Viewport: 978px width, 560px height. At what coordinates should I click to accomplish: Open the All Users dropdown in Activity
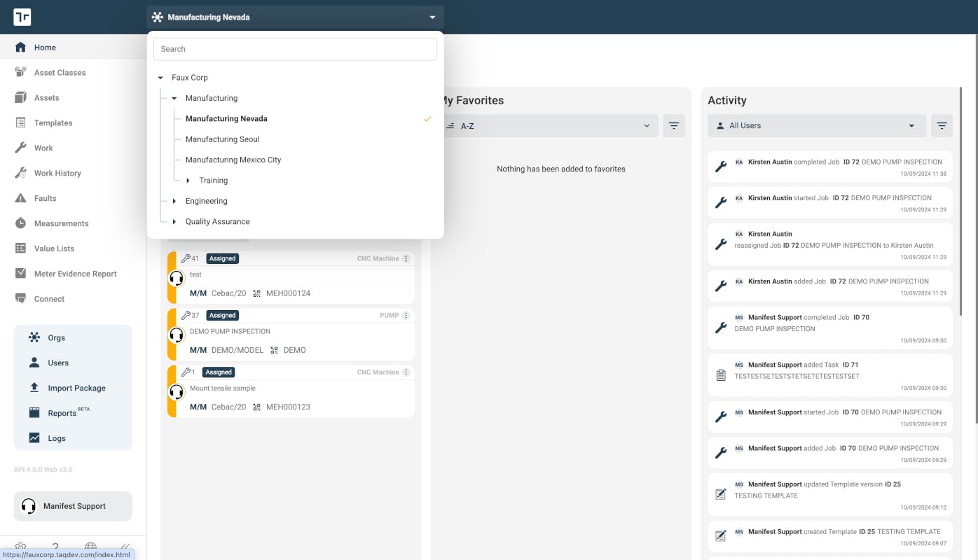click(x=816, y=125)
